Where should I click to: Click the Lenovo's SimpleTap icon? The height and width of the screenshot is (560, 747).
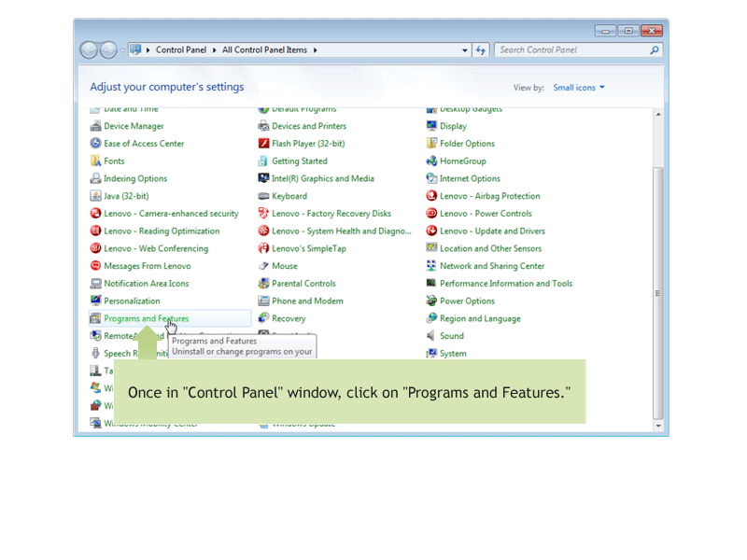pos(263,248)
